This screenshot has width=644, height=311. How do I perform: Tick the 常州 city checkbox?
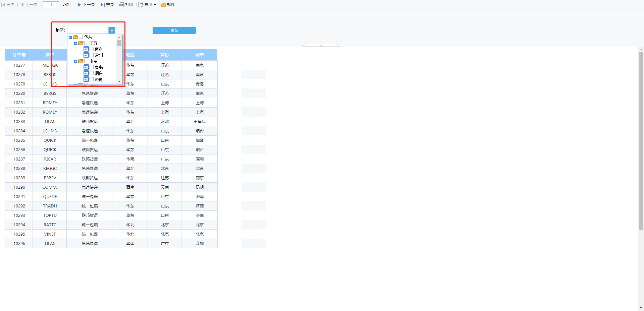pos(92,55)
